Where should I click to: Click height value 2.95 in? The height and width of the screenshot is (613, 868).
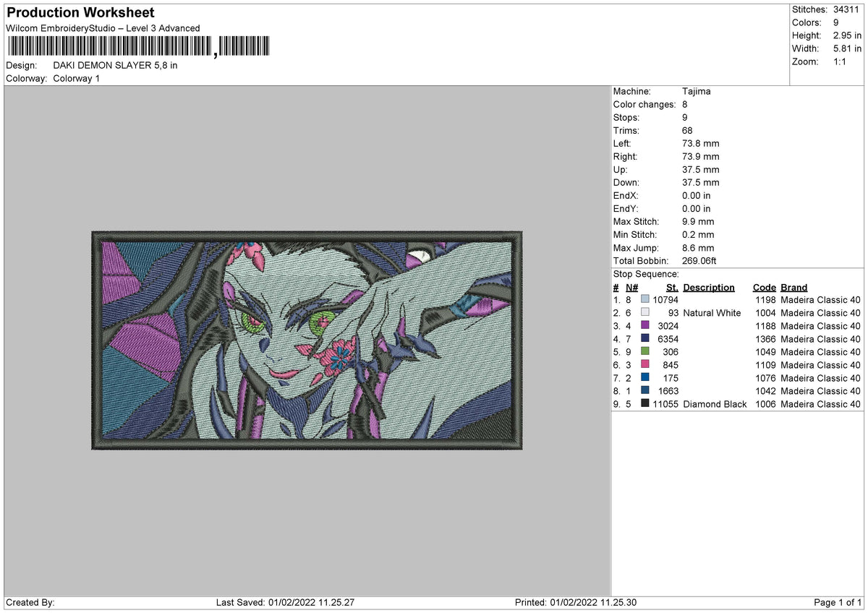(847, 35)
